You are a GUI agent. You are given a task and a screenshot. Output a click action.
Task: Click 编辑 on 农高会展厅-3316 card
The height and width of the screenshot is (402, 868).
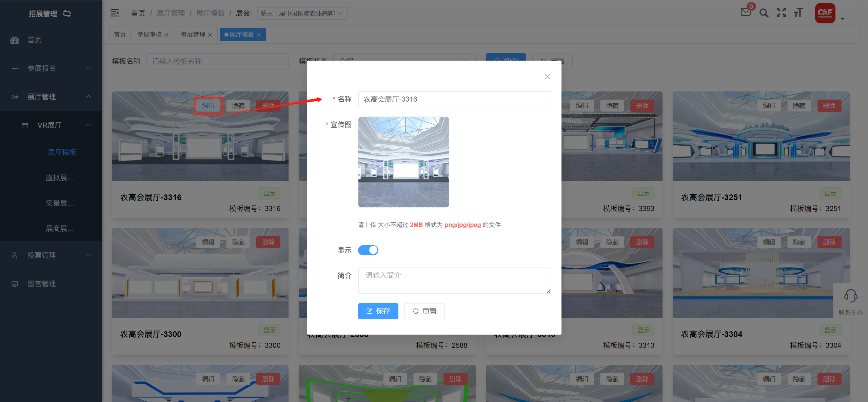point(208,106)
